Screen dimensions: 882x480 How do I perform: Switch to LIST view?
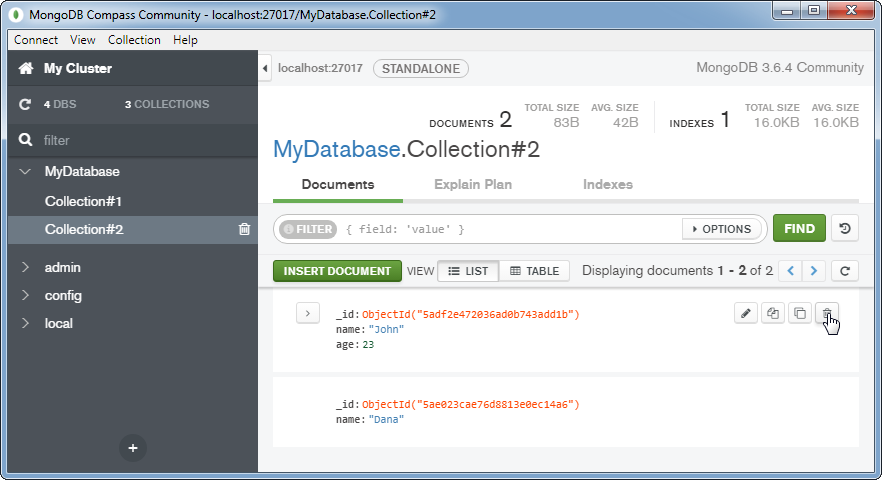[x=468, y=271]
